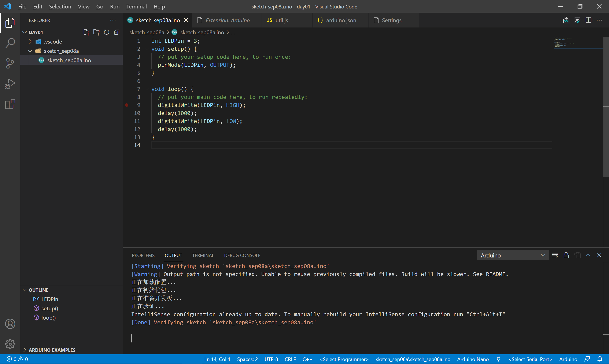Click sketch_sep08a.ino breadcrumb
The image size is (609, 364).
click(x=202, y=32)
